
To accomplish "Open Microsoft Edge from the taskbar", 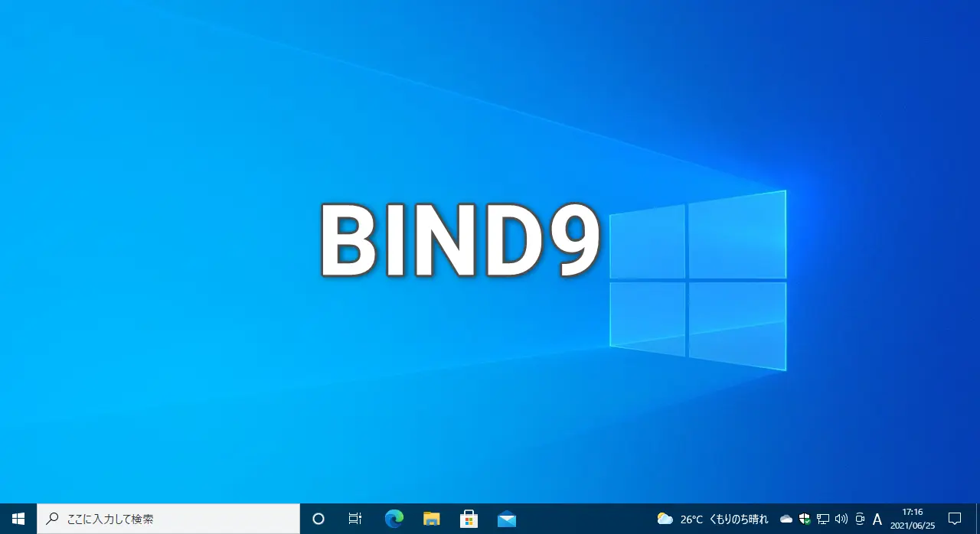I will point(394,519).
